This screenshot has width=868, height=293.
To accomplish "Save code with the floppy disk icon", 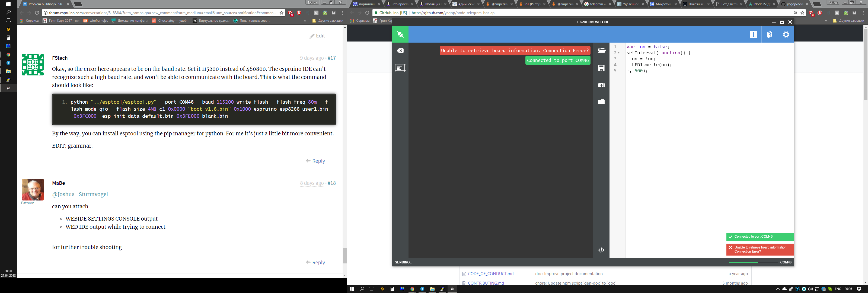I will point(601,68).
